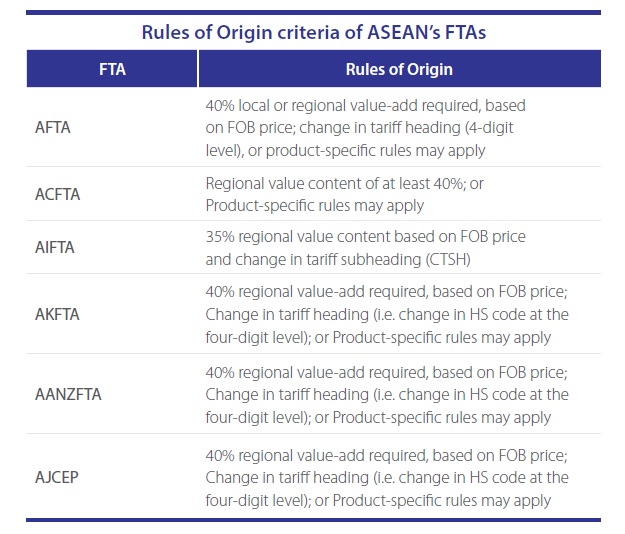Viewport: 625px width, 534px height.
Task: Click ACFTA's 'Product-specific rules may apply' line
Action: tap(315, 207)
